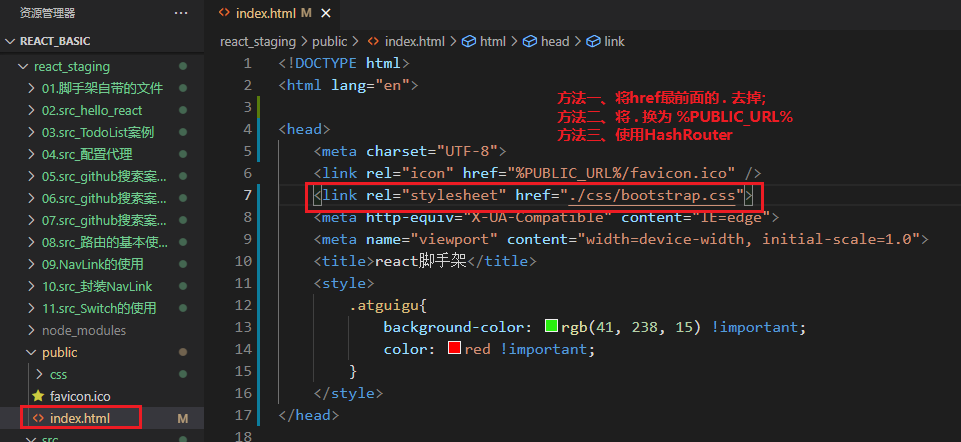Click the <!DOCTYPE html> line
The width and height of the screenshot is (961, 442).
point(344,63)
